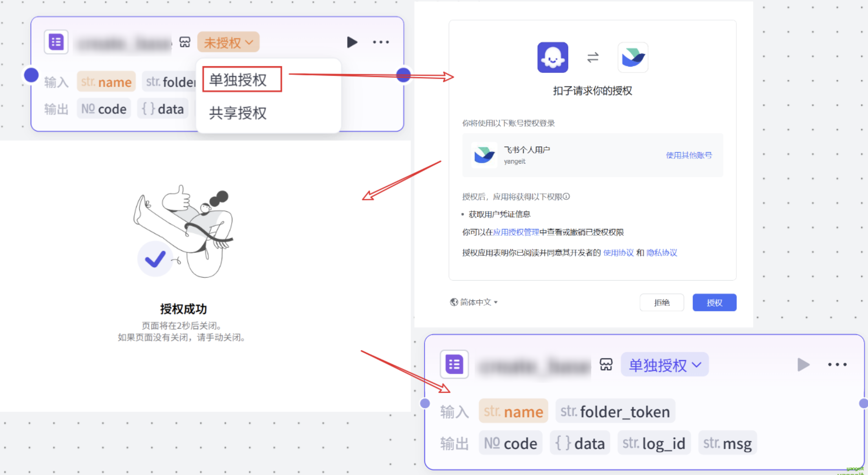Open the 应用授权管理 link

click(516, 232)
